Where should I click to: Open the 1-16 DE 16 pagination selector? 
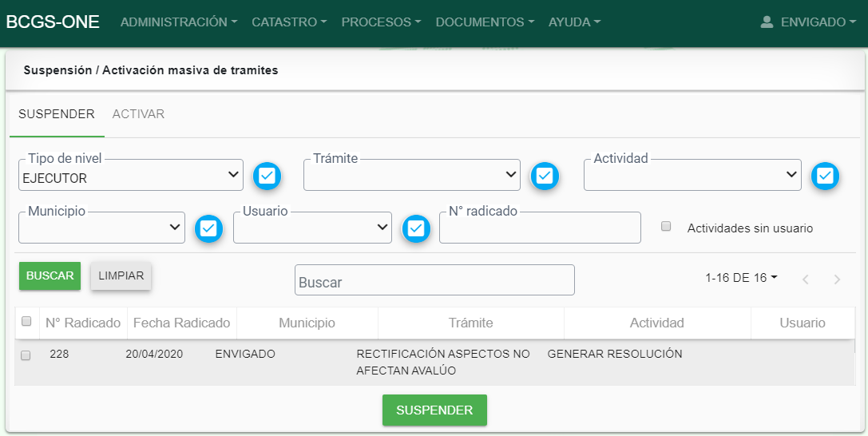(741, 278)
